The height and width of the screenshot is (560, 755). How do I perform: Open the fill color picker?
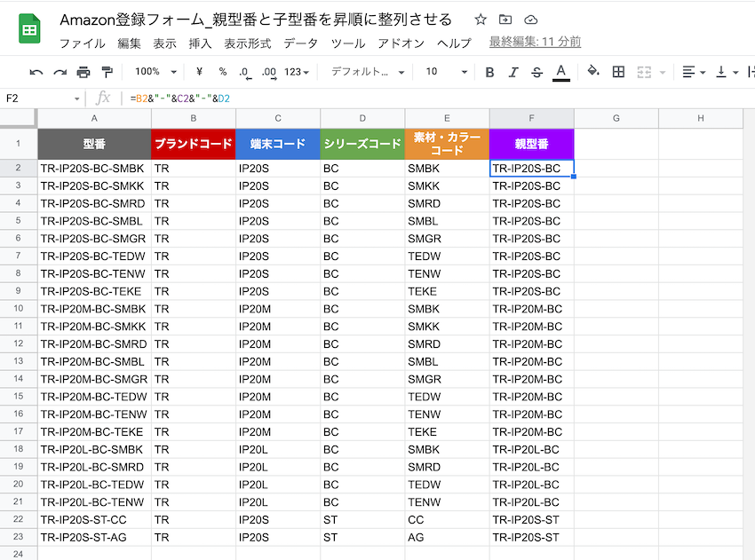click(593, 72)
